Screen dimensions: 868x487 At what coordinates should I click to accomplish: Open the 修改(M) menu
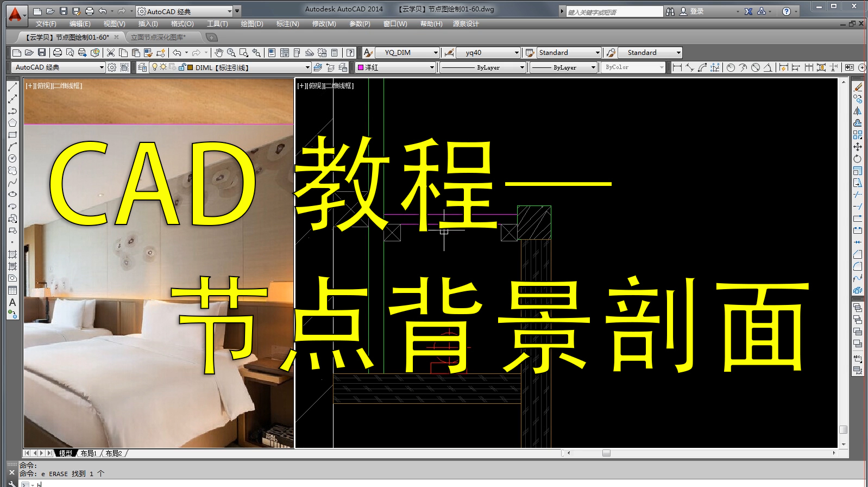click(x=324, y=24)
